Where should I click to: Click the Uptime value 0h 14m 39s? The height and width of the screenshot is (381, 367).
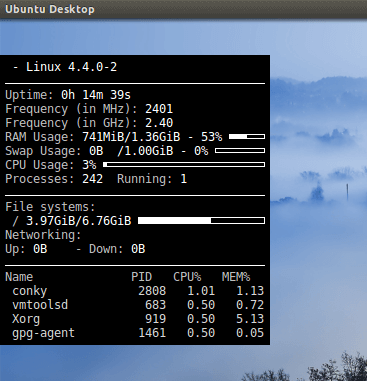click(x=96, y=95)
